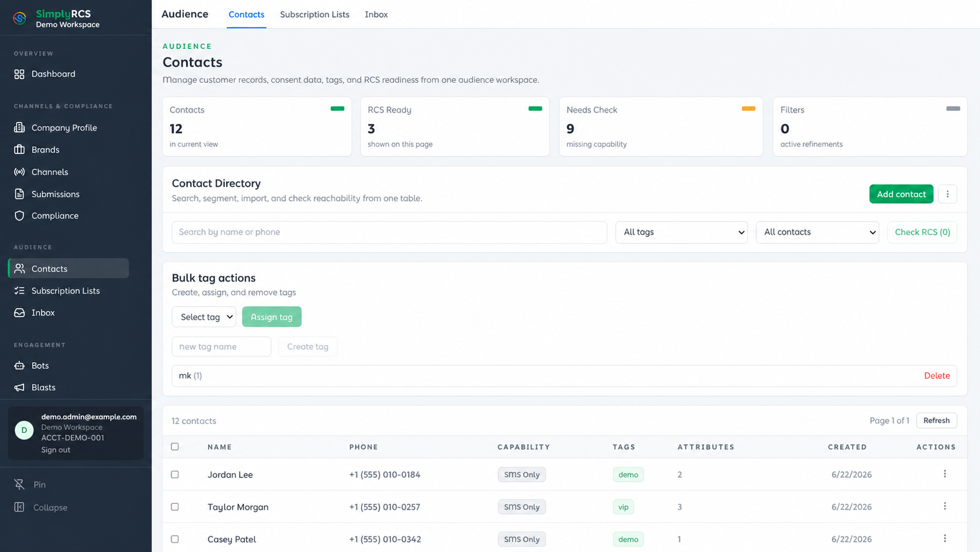Switch to the Contacts top tab
The image size is (980, 552).
tap(246, 15)
